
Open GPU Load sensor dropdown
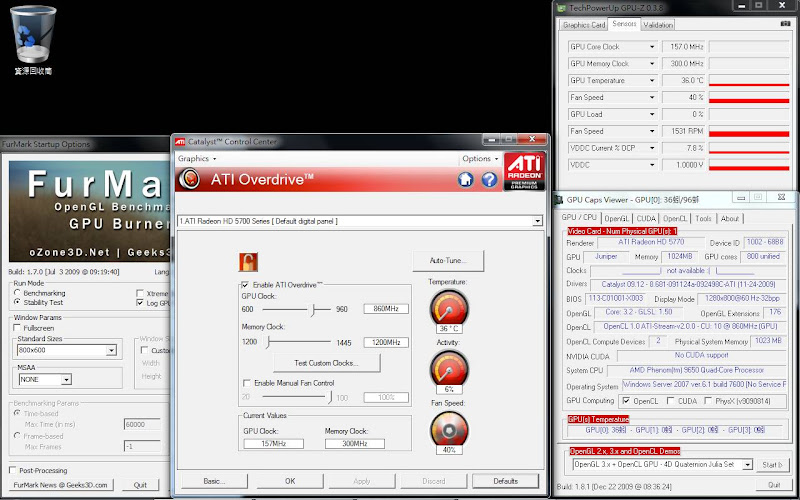pyautogui.click(x=652, y=114)
